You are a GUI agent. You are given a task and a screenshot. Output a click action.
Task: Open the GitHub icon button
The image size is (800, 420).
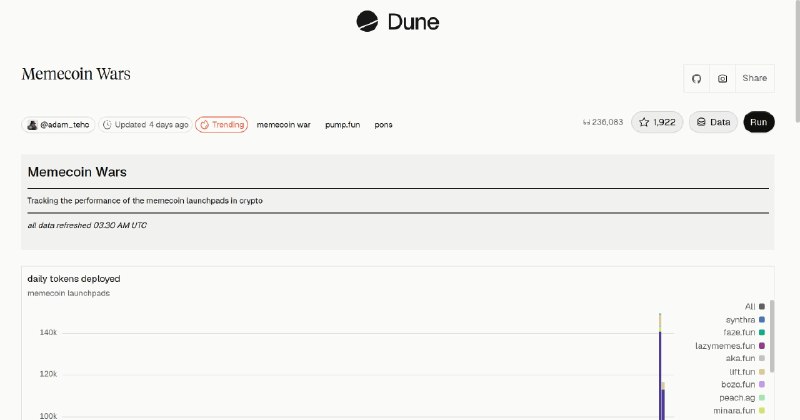696,79
